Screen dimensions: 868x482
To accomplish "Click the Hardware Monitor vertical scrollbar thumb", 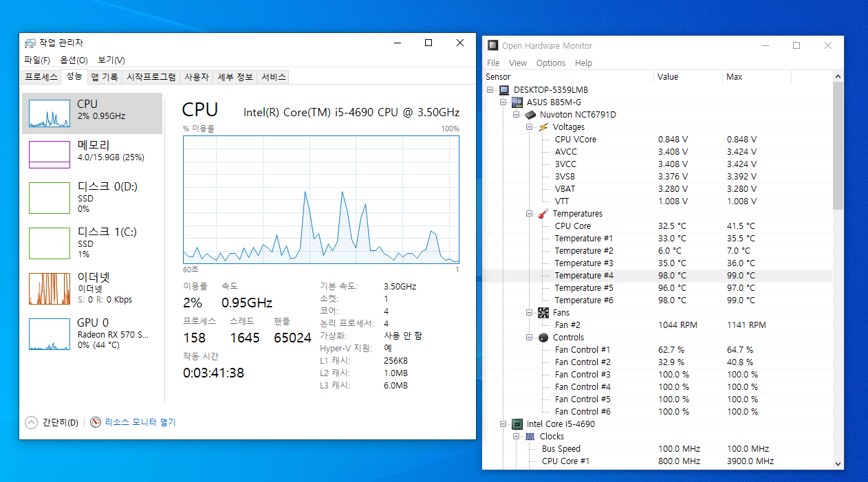I will [838, 145].
